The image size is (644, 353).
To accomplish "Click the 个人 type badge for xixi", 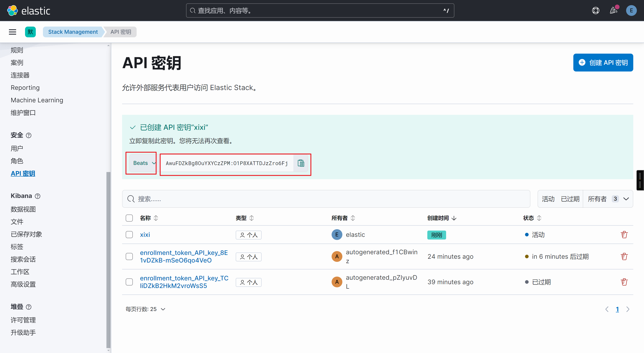I will (248, 235).
